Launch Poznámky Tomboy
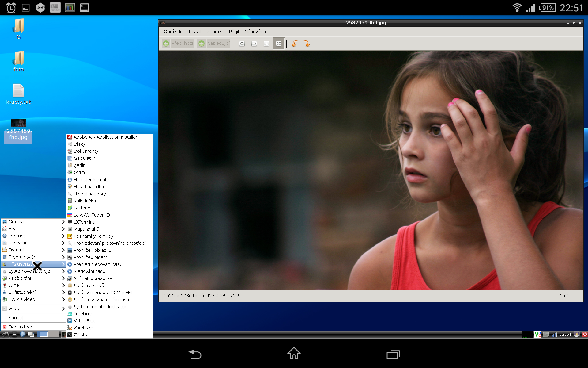Image resolution: width=588 pixels, height=368 pixels. click(x=110, y=236)
